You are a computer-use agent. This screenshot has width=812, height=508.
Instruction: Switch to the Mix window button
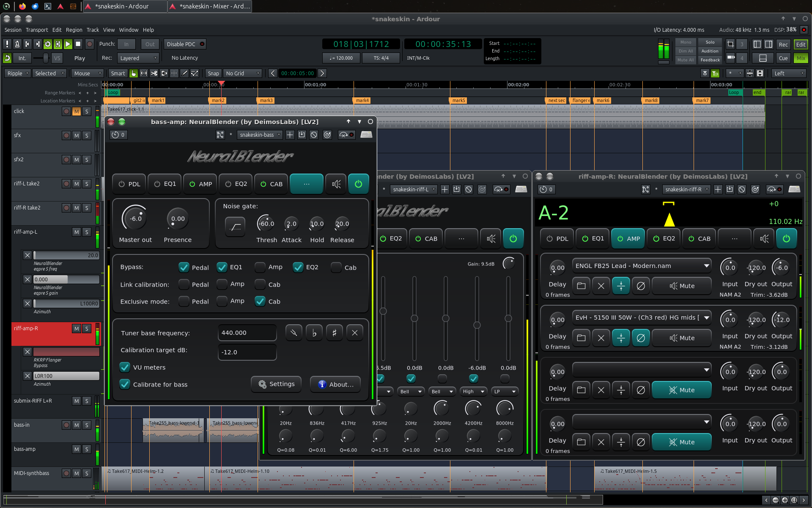[x=801, y=58]
